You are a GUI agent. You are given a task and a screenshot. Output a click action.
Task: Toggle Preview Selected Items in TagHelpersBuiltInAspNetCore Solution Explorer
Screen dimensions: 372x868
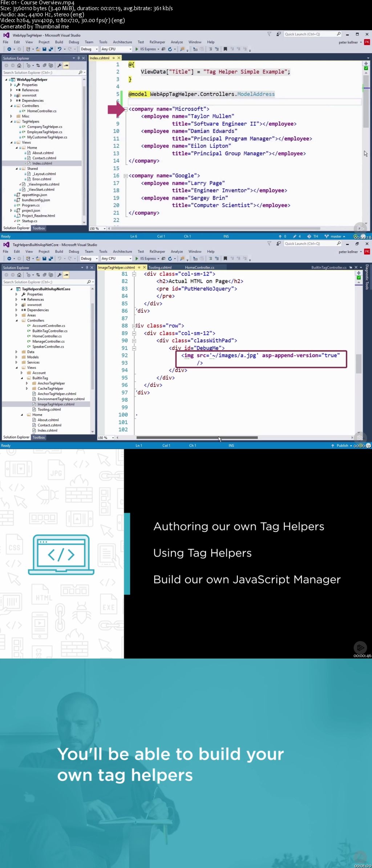[66, 275]
